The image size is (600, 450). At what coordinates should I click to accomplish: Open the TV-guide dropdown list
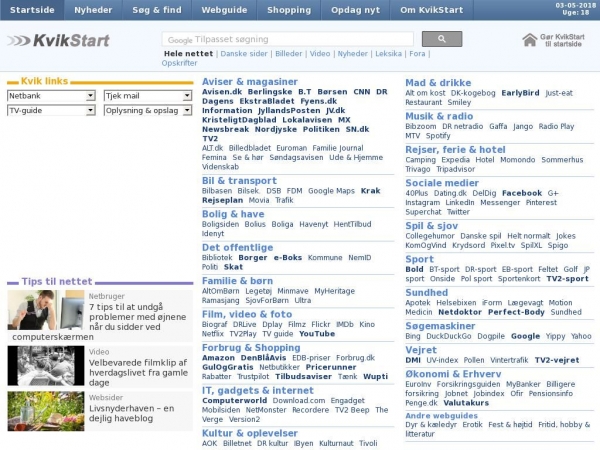point(51,111)
